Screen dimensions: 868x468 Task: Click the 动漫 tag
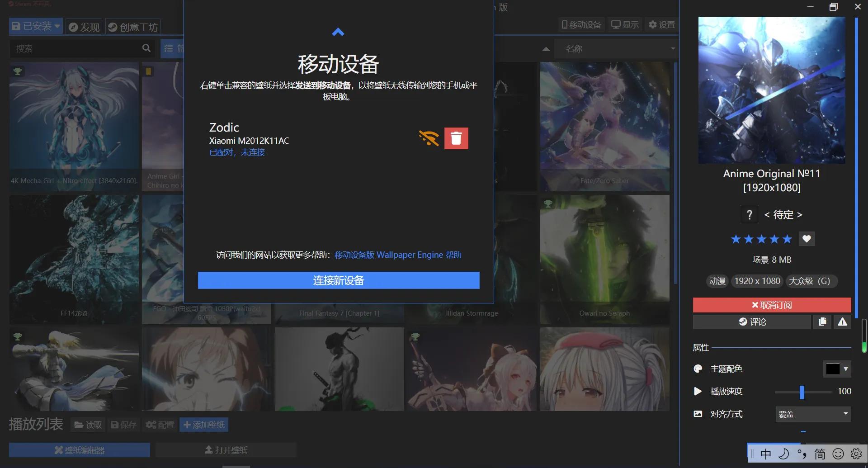pos(717,281)
